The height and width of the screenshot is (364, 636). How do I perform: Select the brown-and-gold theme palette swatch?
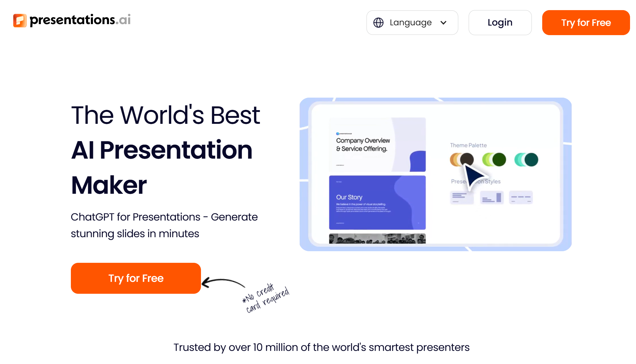(x=462, y=160)
